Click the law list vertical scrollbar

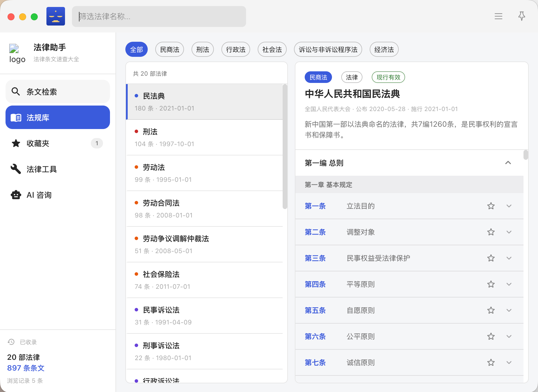coord(285,146)
